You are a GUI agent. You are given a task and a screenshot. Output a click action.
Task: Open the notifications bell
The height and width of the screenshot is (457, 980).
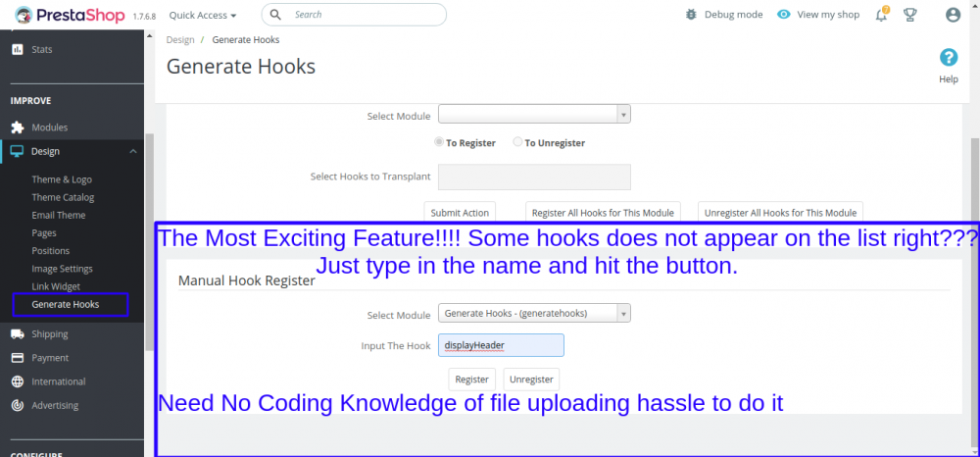[x=882, y=15]
